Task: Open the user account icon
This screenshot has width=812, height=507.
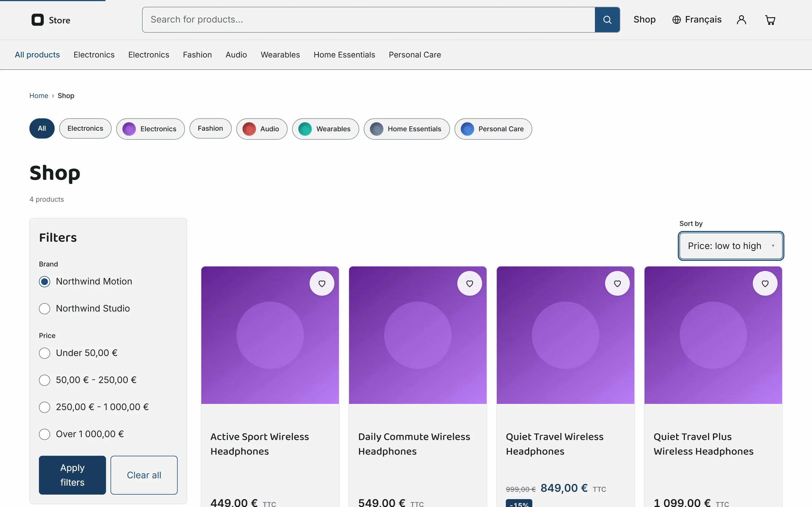Action: click(x=741, y=20)
